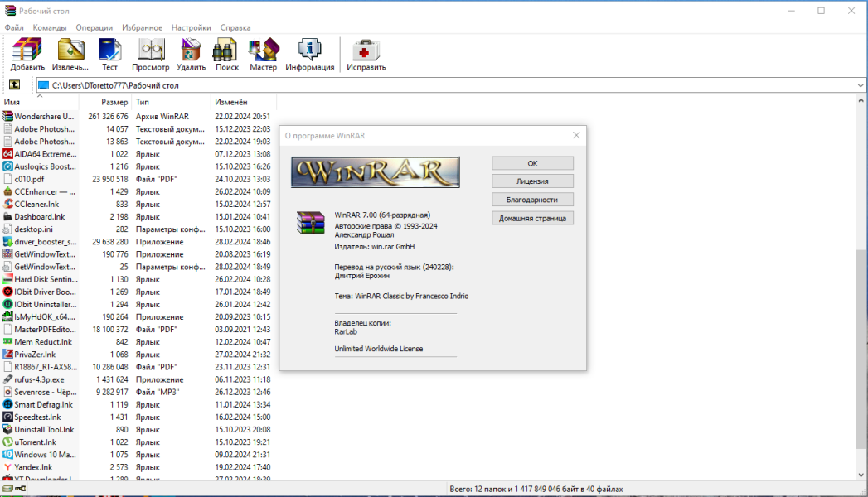868x497 pixels.
Task: Go up one folder level arrow
Action: pyautogui.click(x=14, y=85)
